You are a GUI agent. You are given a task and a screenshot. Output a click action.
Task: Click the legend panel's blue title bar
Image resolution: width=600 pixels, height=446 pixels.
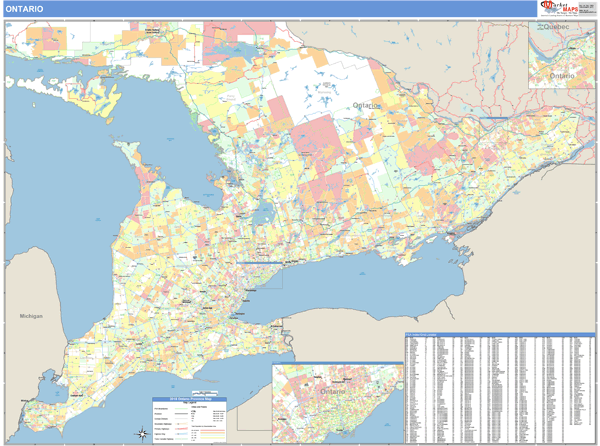click(x=189, y=400)
